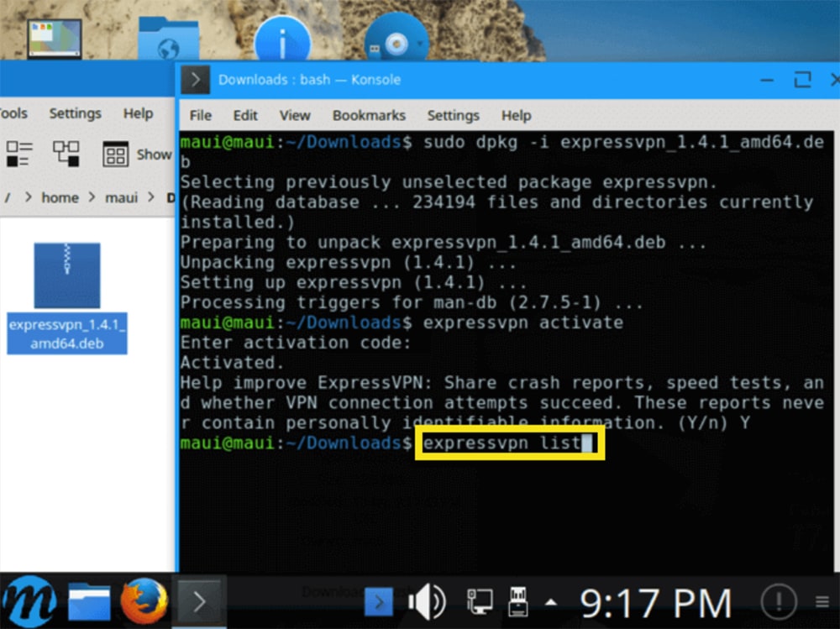This screenshot has width=840, height=629.
Task: Open the Bookmarks menu in Konsole
Action: [369, 115]
